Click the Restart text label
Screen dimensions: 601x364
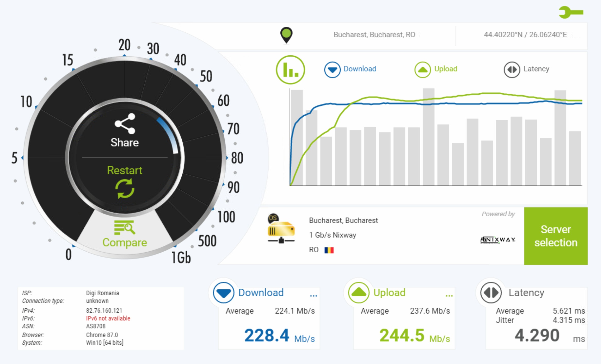pyautogui.click(x=125, y=170)
